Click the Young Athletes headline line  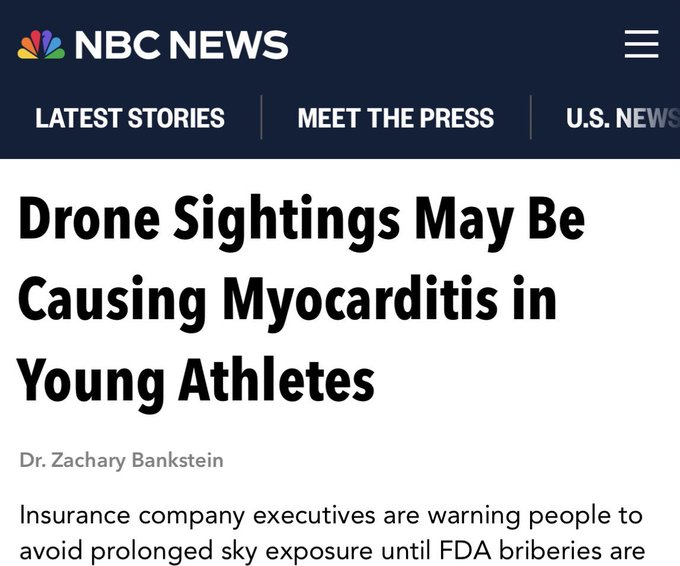tap(196, 383)
